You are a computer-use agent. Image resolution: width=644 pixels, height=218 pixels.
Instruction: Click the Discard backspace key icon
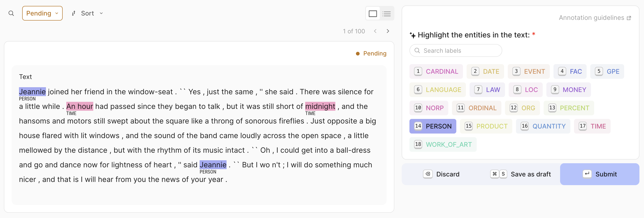(x=428, y=174)
